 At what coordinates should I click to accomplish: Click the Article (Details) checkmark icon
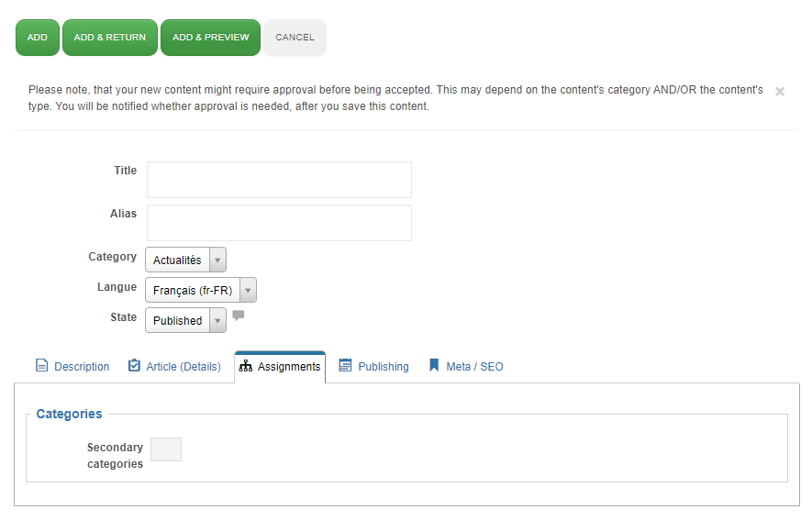pyautogui.click(x=134, y=365)
